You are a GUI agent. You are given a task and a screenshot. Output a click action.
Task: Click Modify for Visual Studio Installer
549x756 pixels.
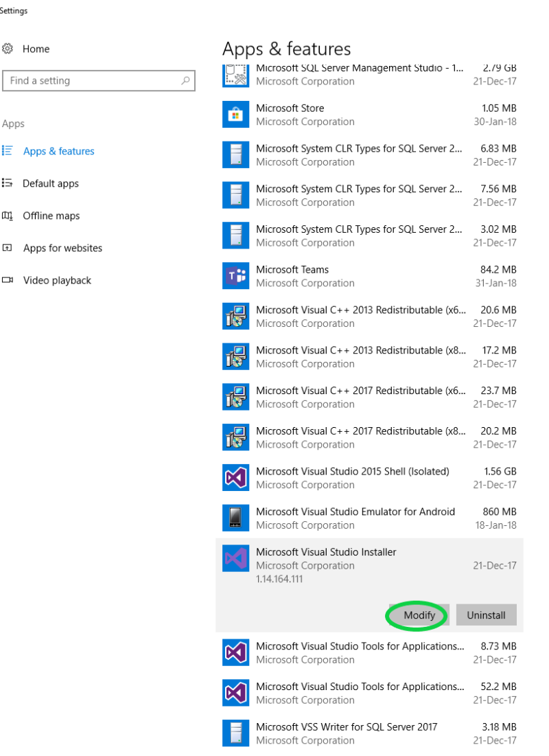[419, 615]
